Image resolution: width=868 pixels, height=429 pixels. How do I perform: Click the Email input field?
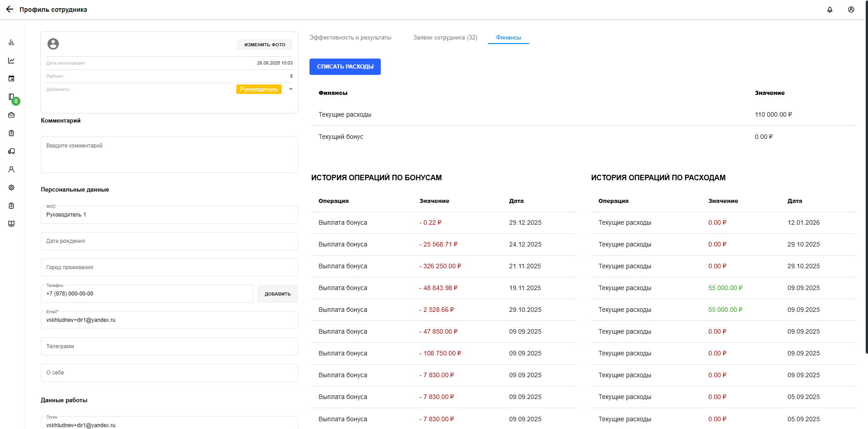pos(170,320)
